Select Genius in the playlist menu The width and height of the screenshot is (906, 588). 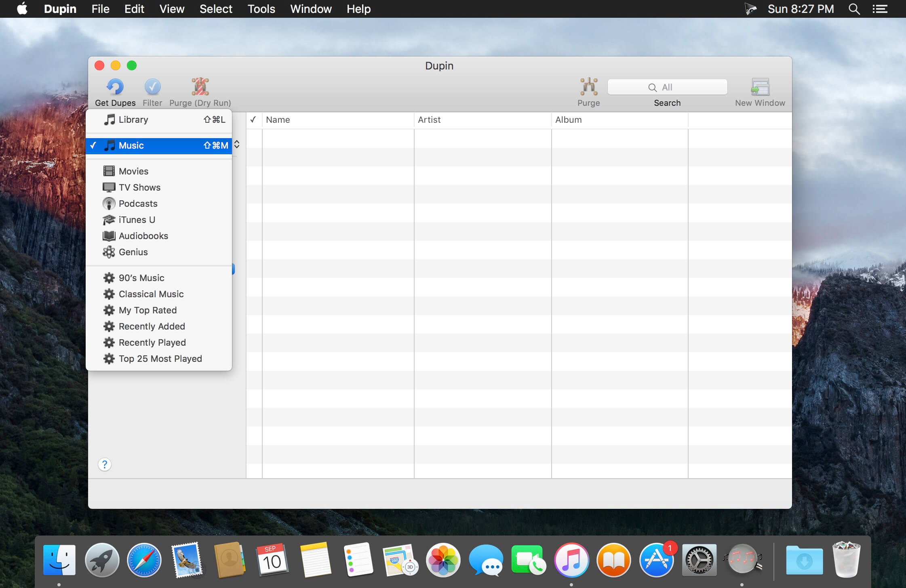159,252
